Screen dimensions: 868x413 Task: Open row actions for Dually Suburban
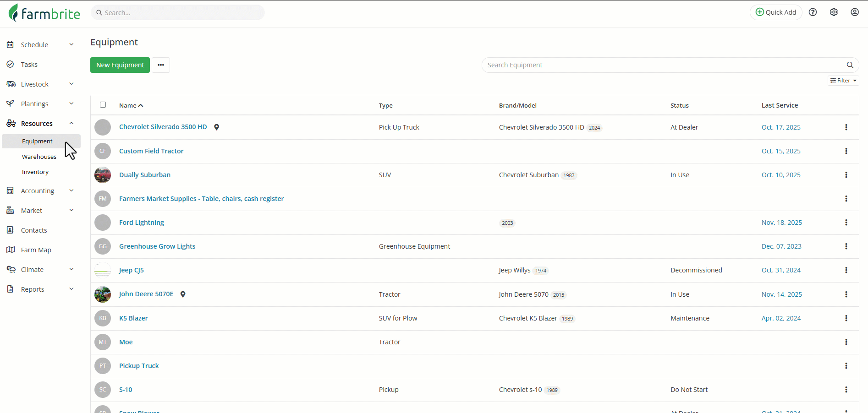(846, 175)
